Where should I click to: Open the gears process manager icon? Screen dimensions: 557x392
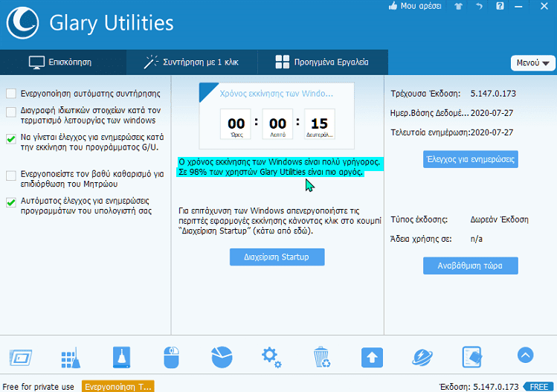click(271, 358)
